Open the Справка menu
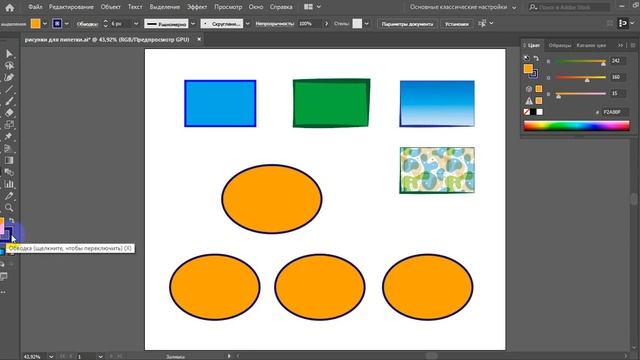Screen dimensions: 640x360 (281, 7)
